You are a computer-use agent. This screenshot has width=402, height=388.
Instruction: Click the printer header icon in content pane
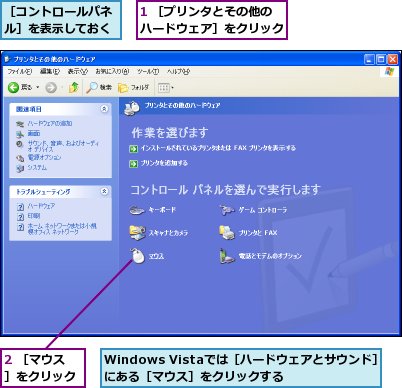132,108
